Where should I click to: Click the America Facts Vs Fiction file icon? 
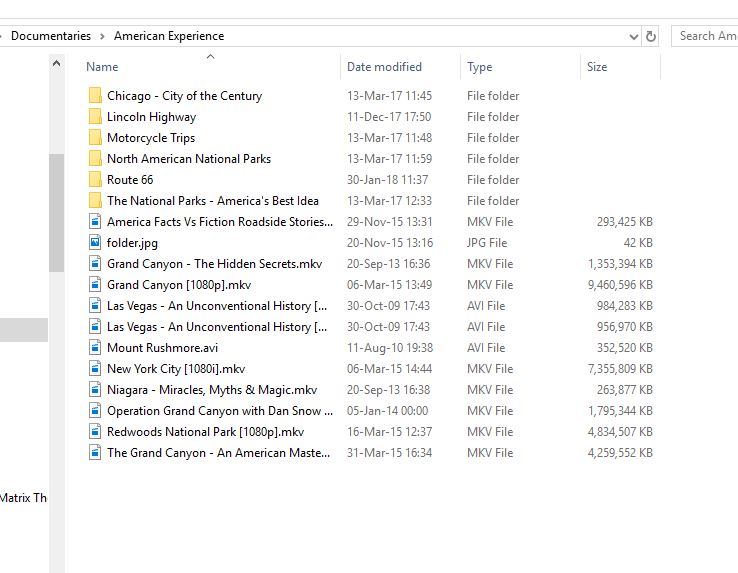pos(95,221)
